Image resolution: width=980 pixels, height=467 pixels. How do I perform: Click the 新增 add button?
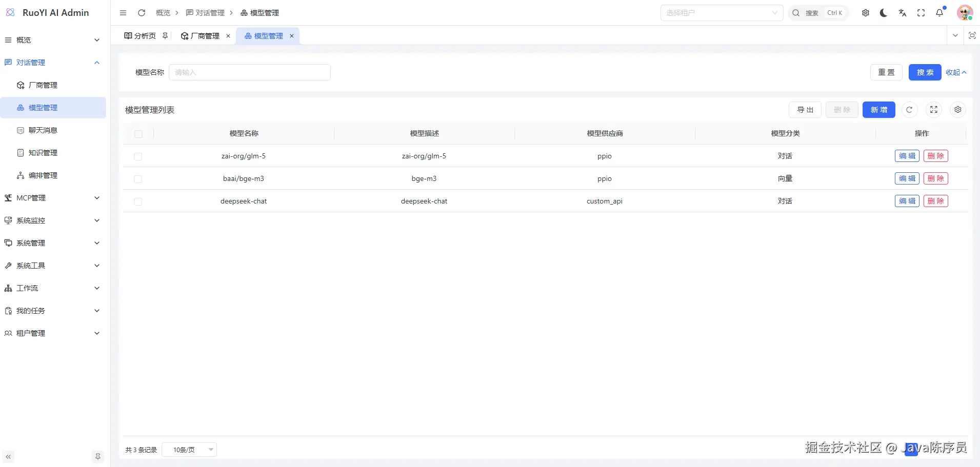coord(879,110)
